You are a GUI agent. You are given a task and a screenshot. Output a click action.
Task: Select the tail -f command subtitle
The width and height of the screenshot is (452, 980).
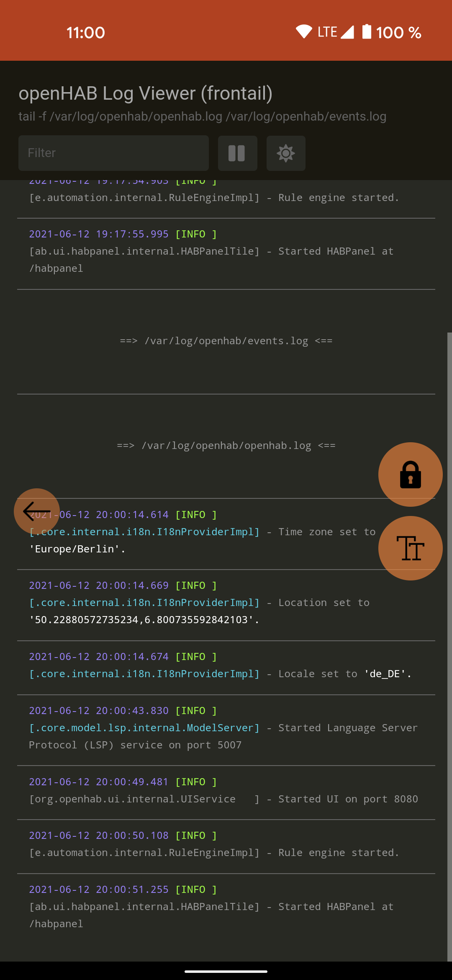202,116
